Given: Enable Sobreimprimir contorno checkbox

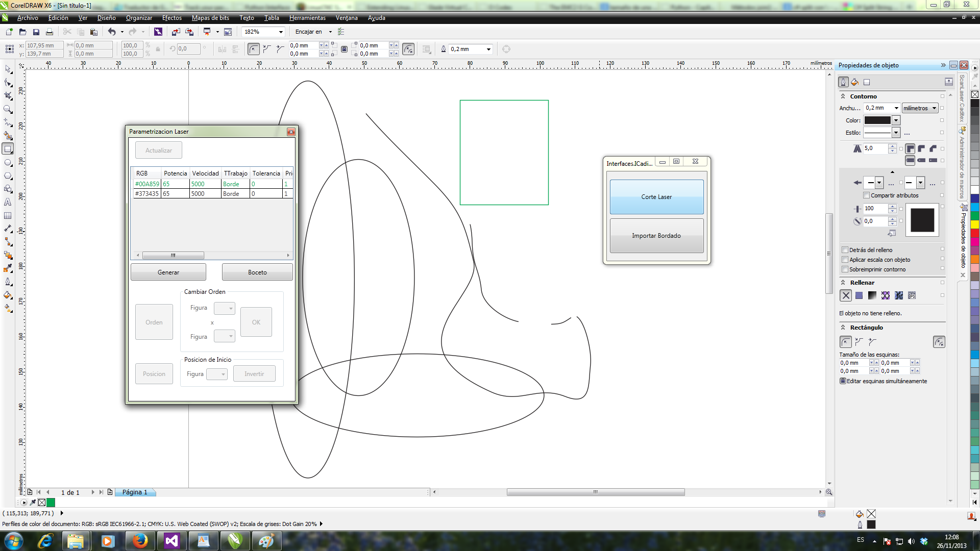Looking at the screenshot, I should [x=845, y=269].
